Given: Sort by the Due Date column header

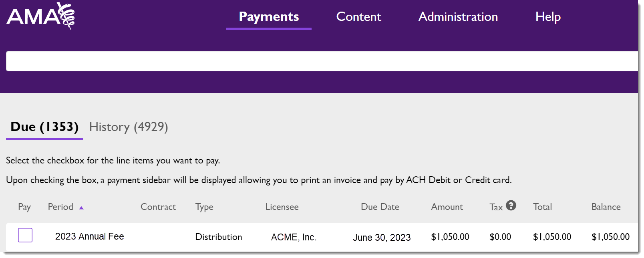Looking at the screenshot, I should tap(380, 207).
